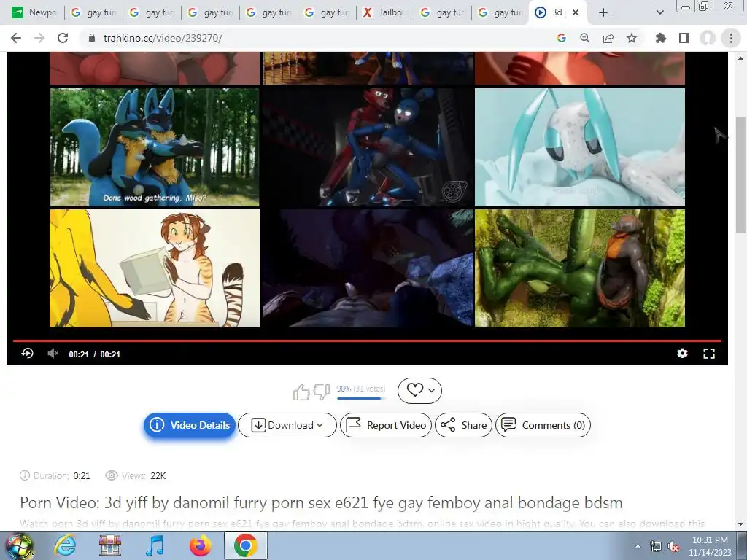Open the zoom magnifier control in address bar

tap(584, 38)
